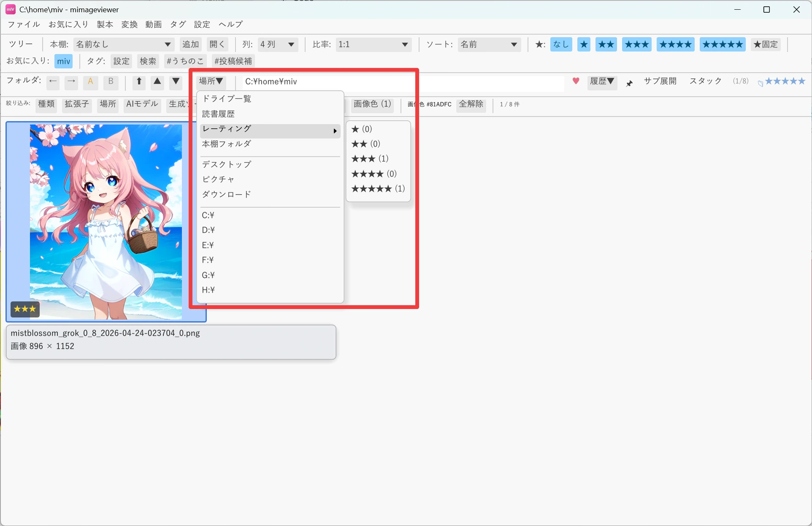The height and width of the screenshot is (526, 812).
Task: Pick the ★★★ (1) rating submenu item
Action: [378, 159]
